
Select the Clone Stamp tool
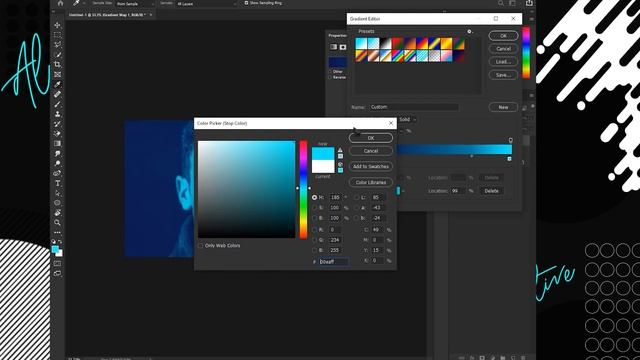58,114
